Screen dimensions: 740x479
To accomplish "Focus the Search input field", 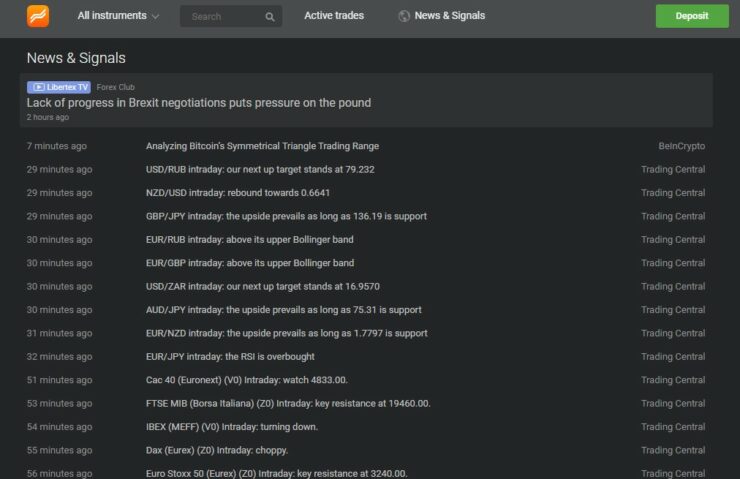I will click(231, 17).
